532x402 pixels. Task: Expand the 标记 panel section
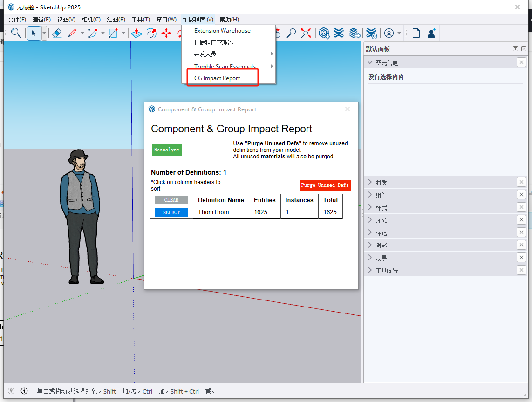[370, 233]
